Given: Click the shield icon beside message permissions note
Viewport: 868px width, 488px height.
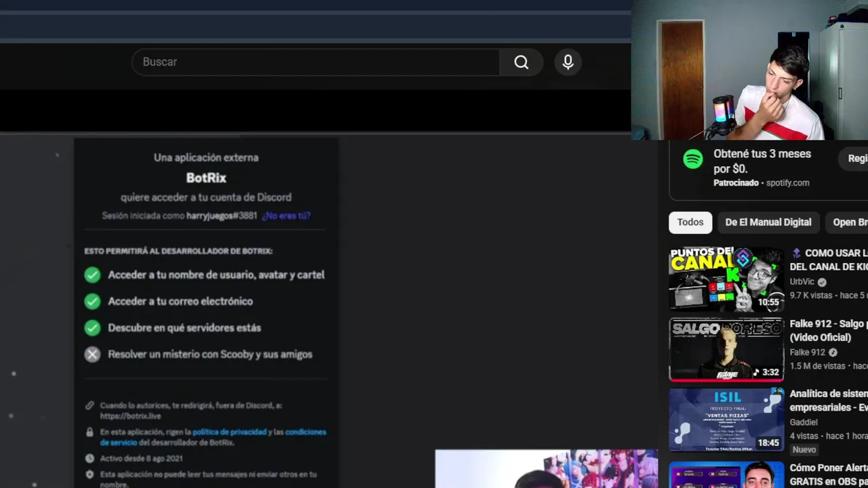Looking at the screenshot, I should 90,474.
